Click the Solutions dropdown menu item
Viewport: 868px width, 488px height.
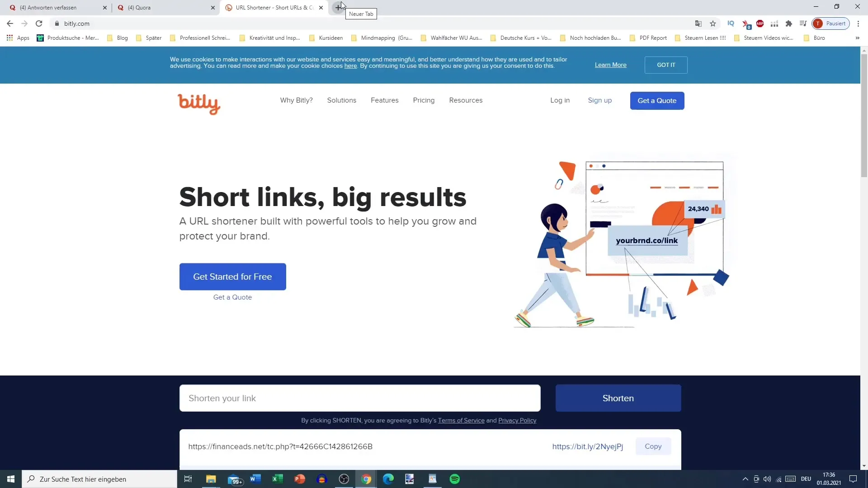point(342,100)
